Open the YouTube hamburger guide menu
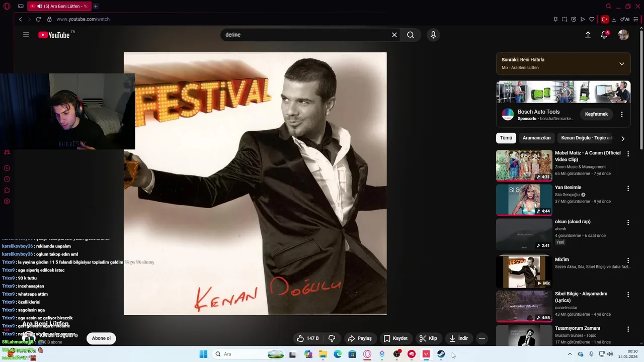This screenshot has width=644, height=362. coord(26,35)
